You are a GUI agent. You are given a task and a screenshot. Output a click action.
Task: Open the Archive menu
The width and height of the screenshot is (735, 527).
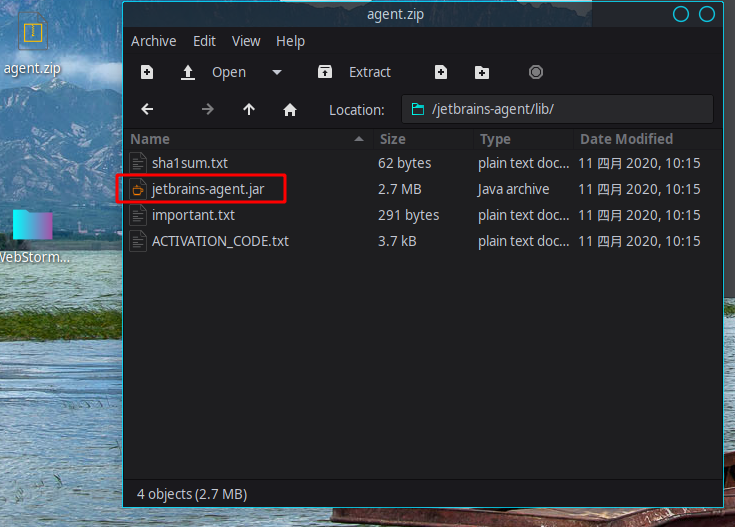pos(154,41)
